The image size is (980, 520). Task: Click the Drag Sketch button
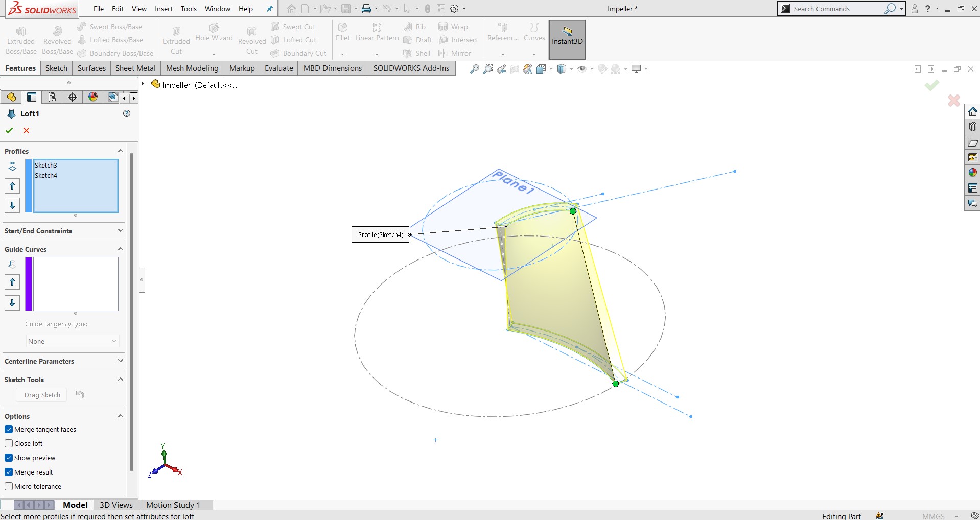[42, 395]
